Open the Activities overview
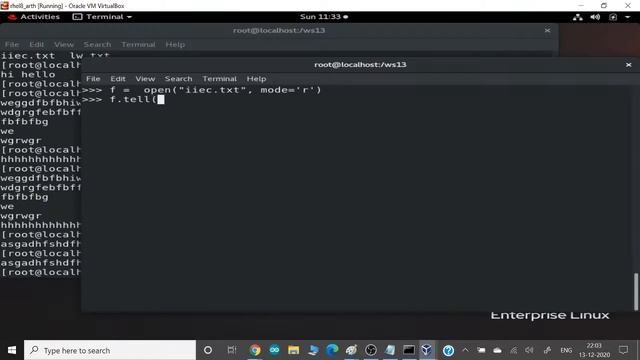The width and height of the screenshot is (640, 360). pyautogui.click(x=34, y=17)
